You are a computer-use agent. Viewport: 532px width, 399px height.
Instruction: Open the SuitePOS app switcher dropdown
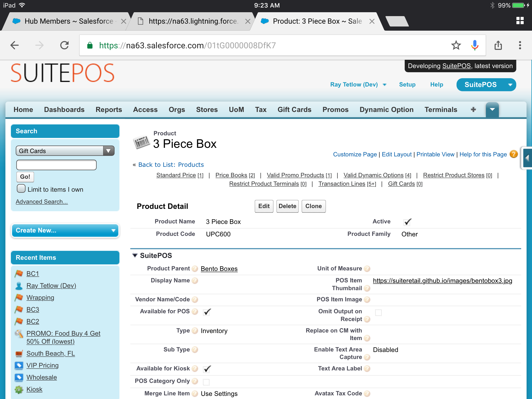pyautogui.click(x=486, y=85)
